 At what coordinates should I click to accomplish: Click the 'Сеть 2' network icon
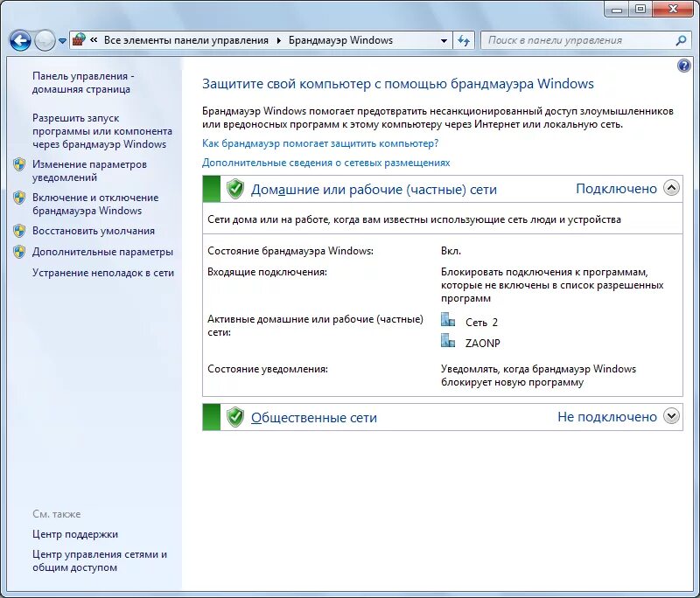click(448, 320)
